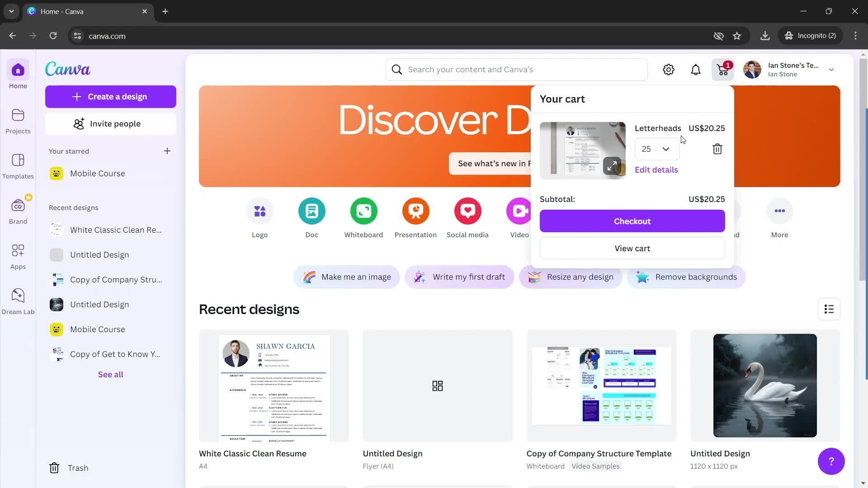Screen dimensions: 868x488
Task: Expand the cart item quantity dropdown
Action: 657,149
